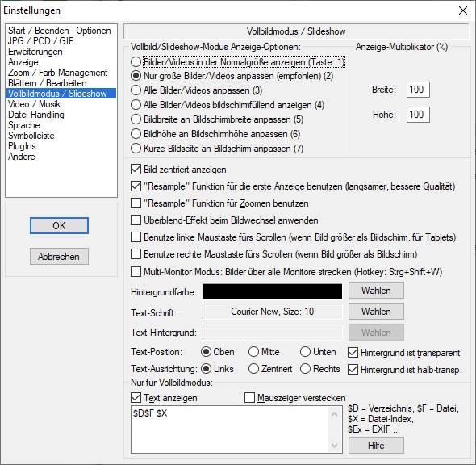Select Vollbildmodus / Slideshow category
The height and width of the screenshot is (465, 476).
point(61,94)
